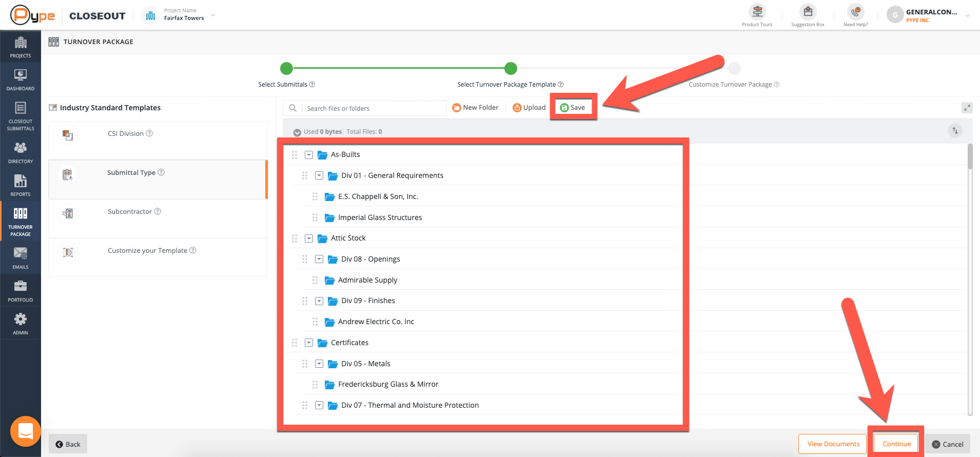Open the Projects section in sidebar
Image resolution: width=980 pixels, height=457 pixels.
coord(21,47)
